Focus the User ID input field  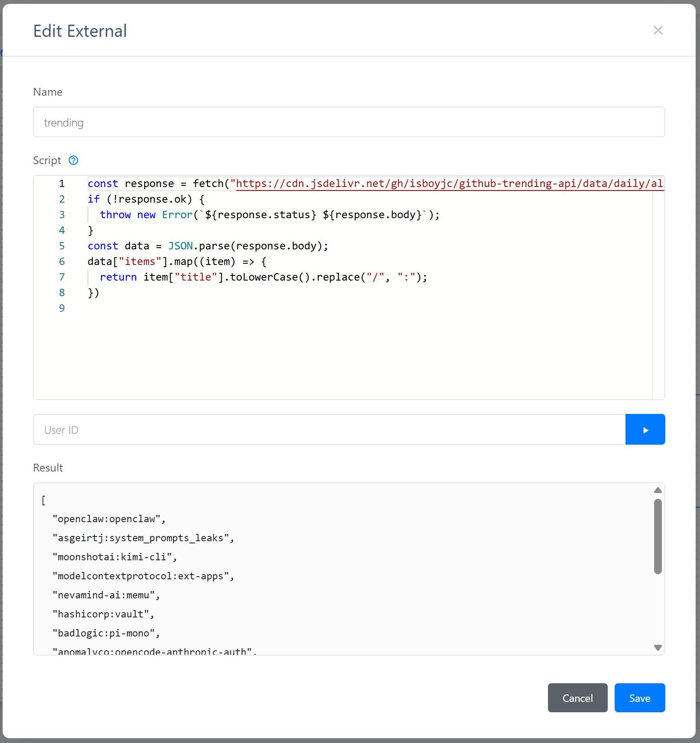pyautogui.click(x=329, y=430)
